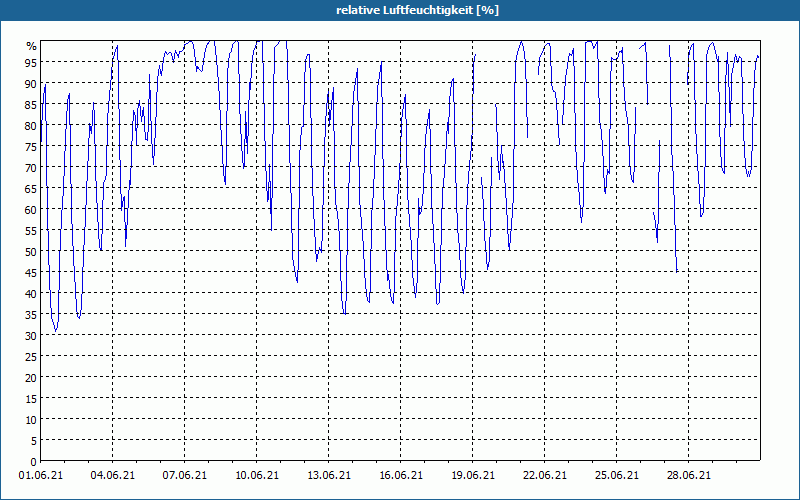The image size is (800, 500).
Task: Click the y-axis value 0
Action: tap(34, 462)
